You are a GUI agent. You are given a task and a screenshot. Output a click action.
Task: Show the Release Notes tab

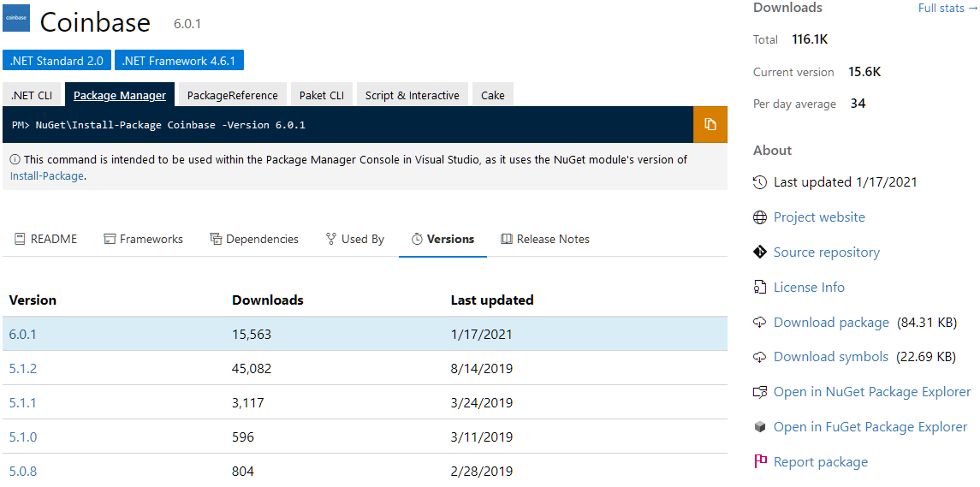coord(545,239)
